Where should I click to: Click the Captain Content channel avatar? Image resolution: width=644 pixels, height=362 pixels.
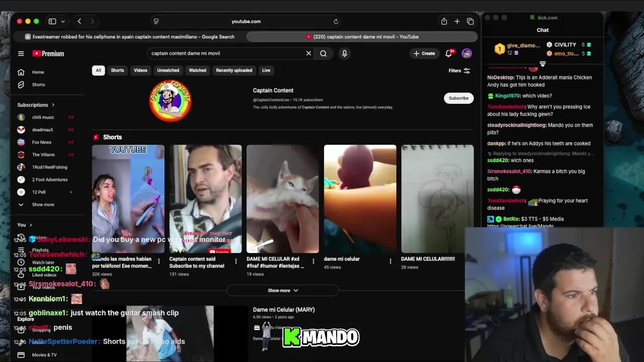pos(171,101)
